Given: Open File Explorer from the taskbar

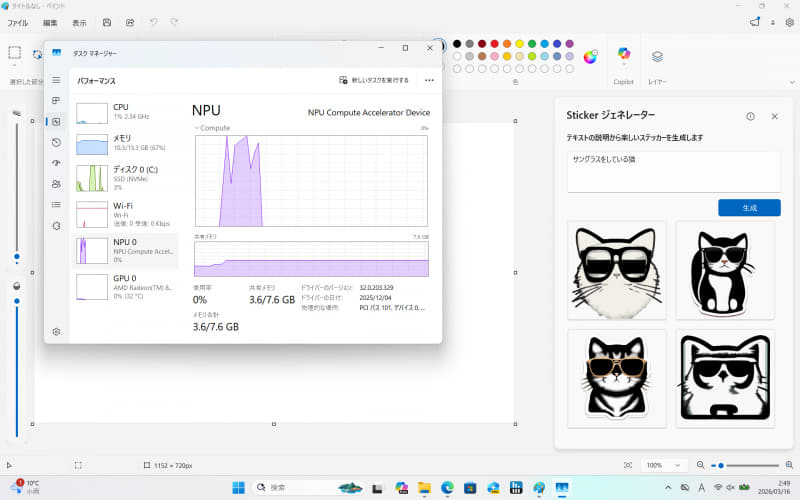Looking at the screenshot, I should point(424,488).
